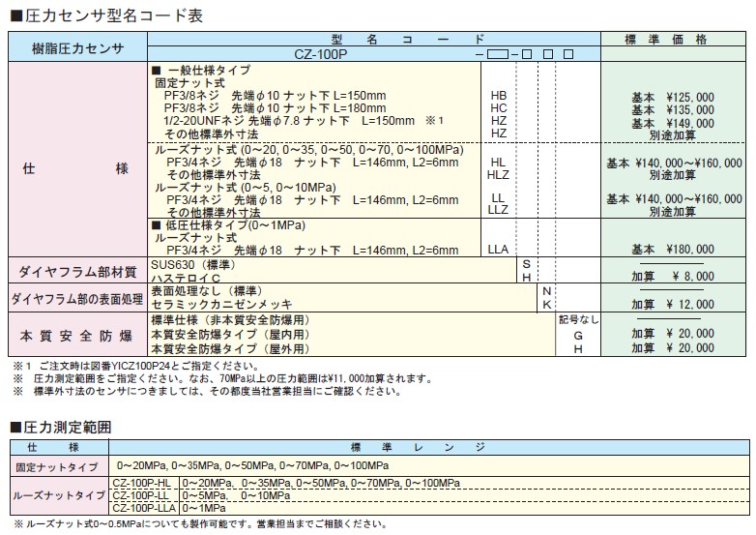Select the LLA type code

tap(498, 250)
